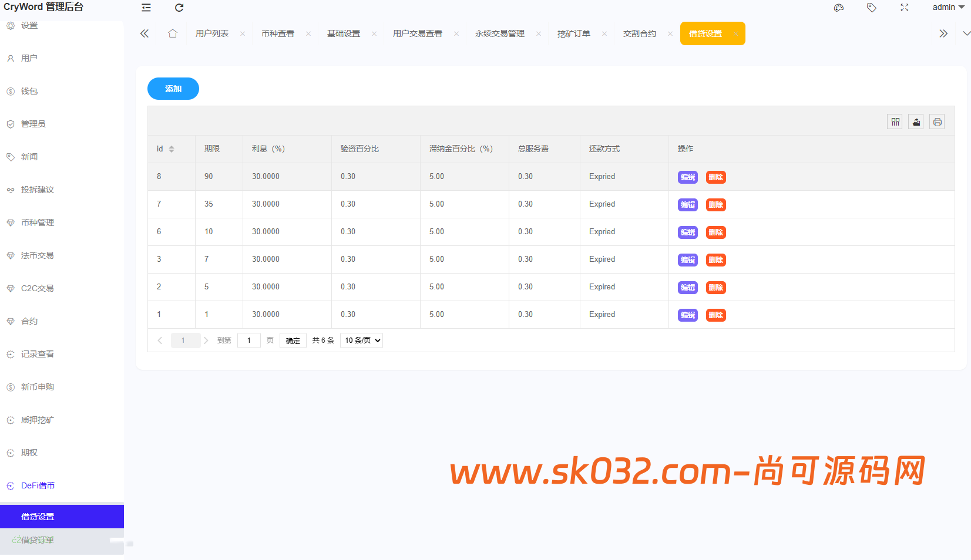Open the 记录查看 sidebar menu
971x560 pixels.
pos(62,354)
